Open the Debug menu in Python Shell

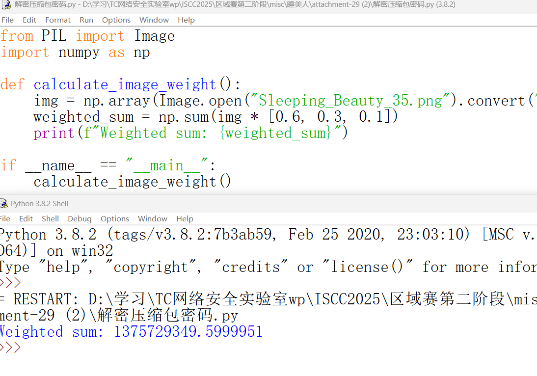(79, 219)
